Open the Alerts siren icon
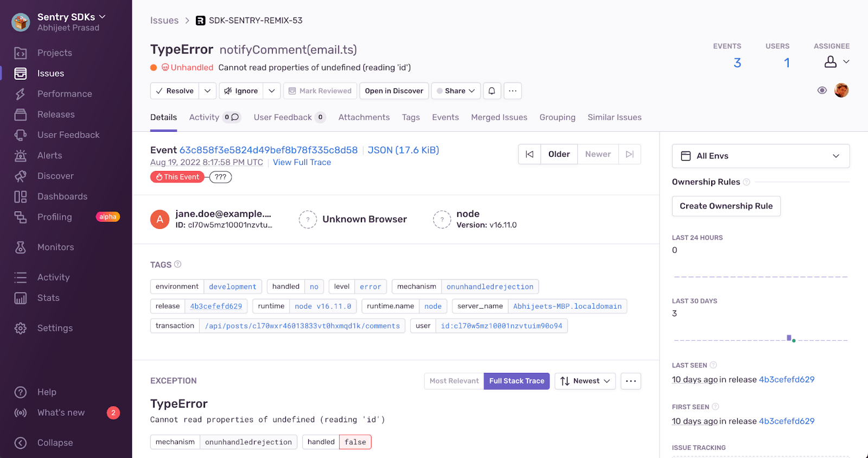 (x=21, y=156)
